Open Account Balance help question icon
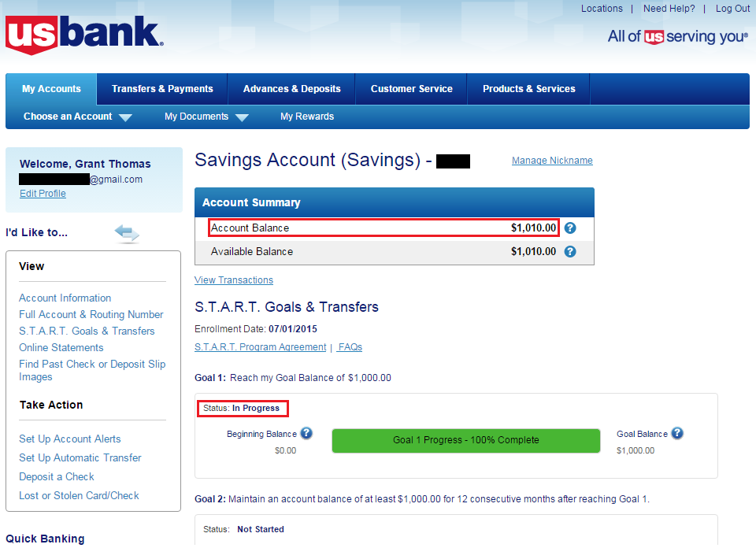Viewport: 756px width, 548px height. [x=570, y=228]
